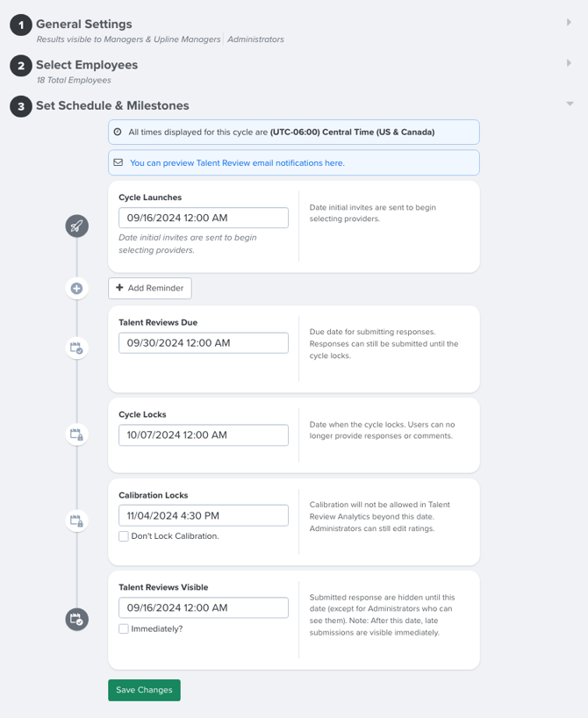
Task: Check the Immediately? checkbox
Action: click(124, 628)
